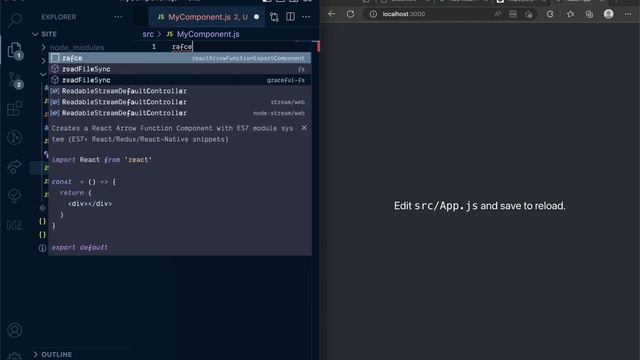This screenshot has width=640, height=360.
Task: Click the tree icon in activity bar
Action: [15, 196]
